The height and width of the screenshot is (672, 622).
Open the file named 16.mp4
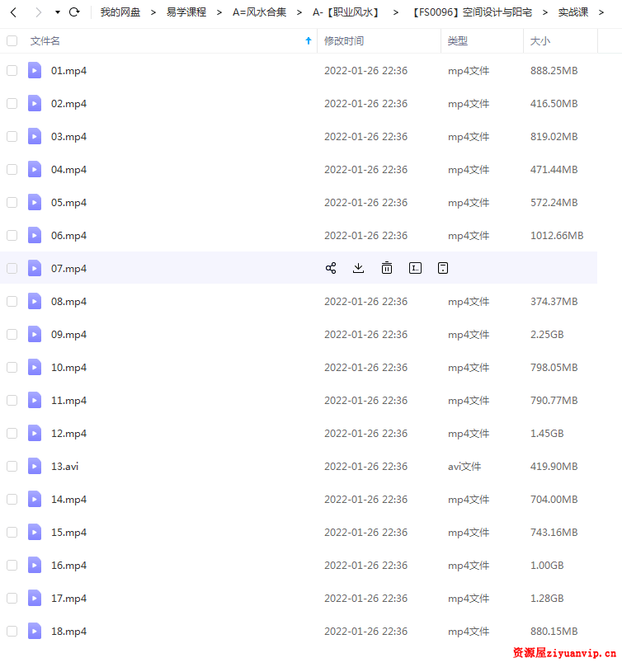[68, 566]
